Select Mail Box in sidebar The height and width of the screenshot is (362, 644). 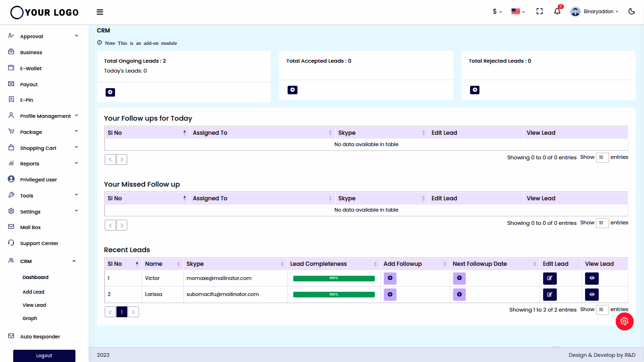[x=31, y=227]
